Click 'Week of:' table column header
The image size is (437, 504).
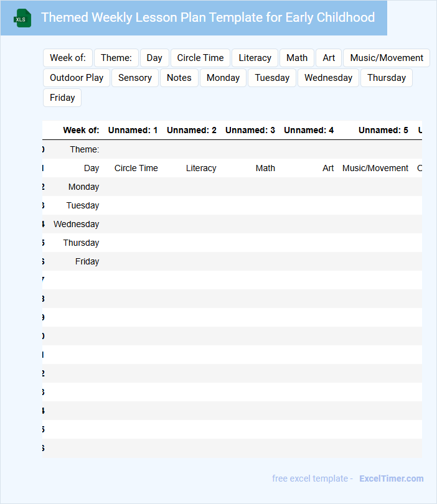[81, 130]
